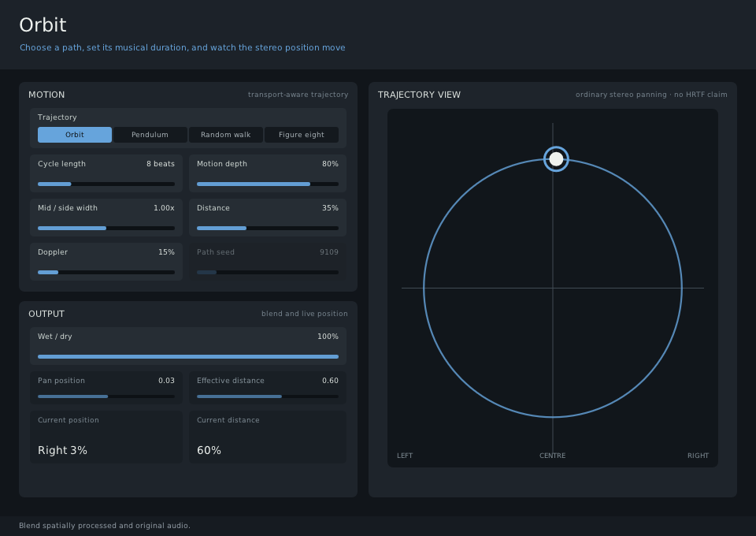Viewport: 756px width, 536px height.
Task: Click the Choose a path subtitle
Action: 182,47
